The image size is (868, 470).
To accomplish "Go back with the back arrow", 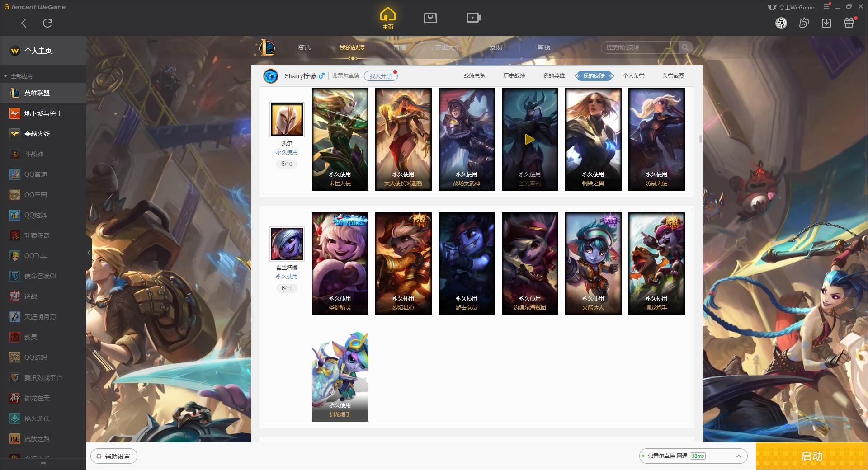I will (24, 23).
